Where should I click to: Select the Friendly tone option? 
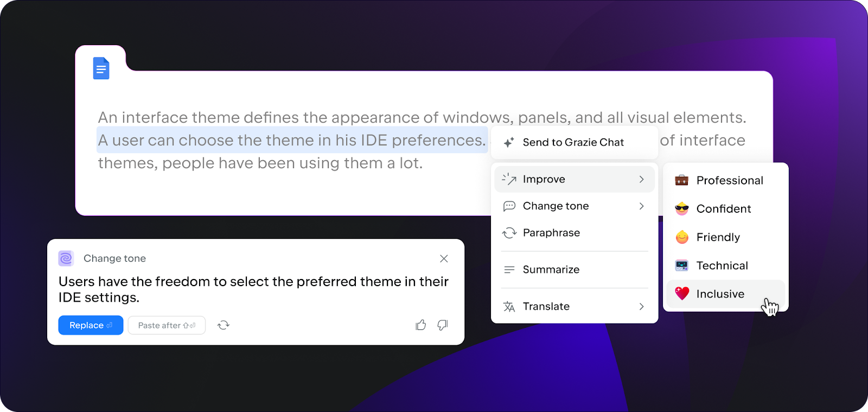(x=726, y=237)
